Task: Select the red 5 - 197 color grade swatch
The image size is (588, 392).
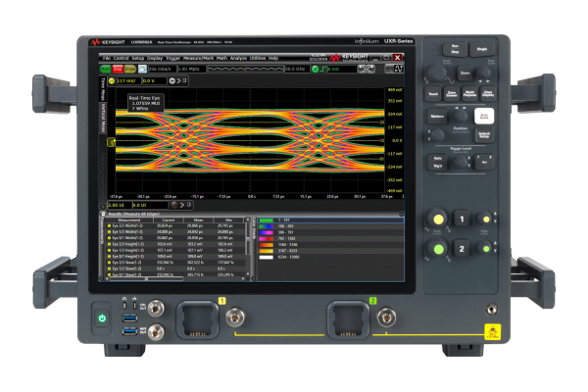Action: (265, 220)
